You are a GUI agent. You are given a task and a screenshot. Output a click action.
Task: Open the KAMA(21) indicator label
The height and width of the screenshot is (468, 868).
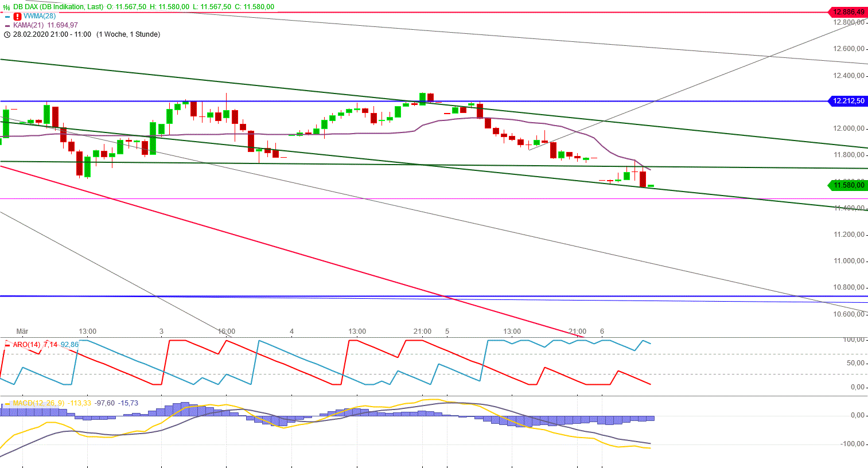29,25
